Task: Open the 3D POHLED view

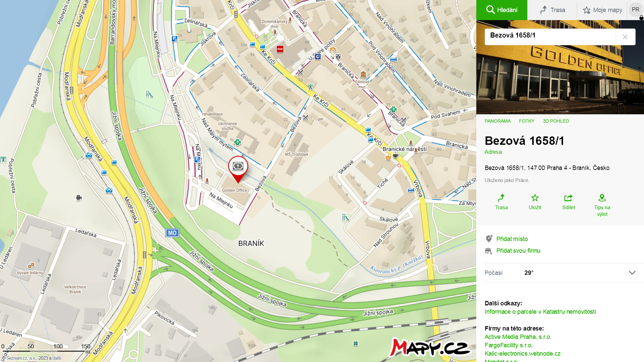Action: [556, 121]
